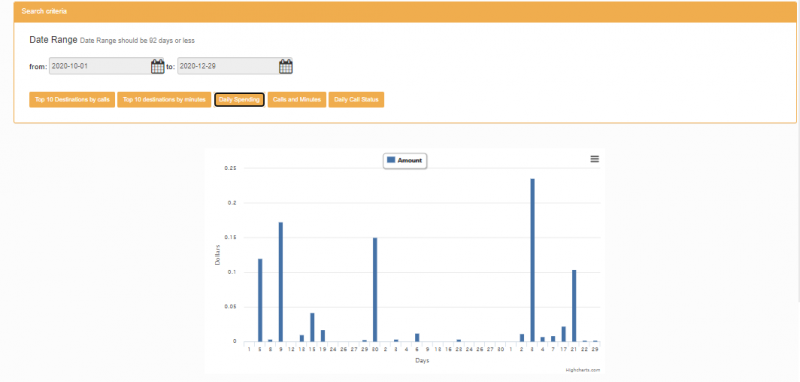The height and width of the screenshot is (382, 800).
Task: Click the bar at day 15 near 0.04
Action: click(x=312, y=327)
